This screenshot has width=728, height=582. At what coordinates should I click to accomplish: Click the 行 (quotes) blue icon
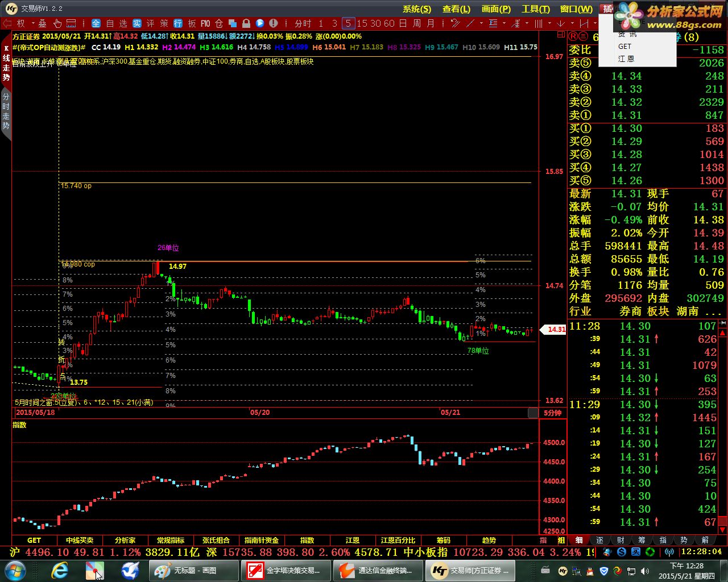(178, 23)
